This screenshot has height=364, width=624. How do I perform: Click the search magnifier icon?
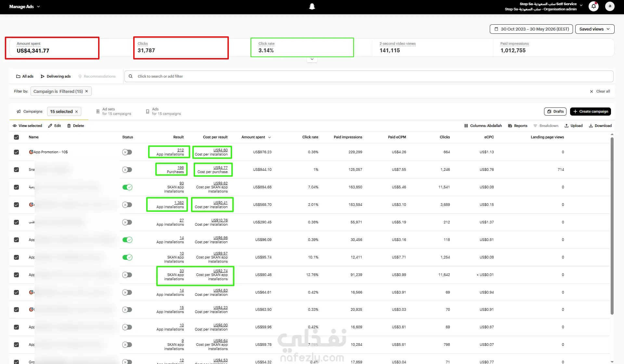(131, 76)
